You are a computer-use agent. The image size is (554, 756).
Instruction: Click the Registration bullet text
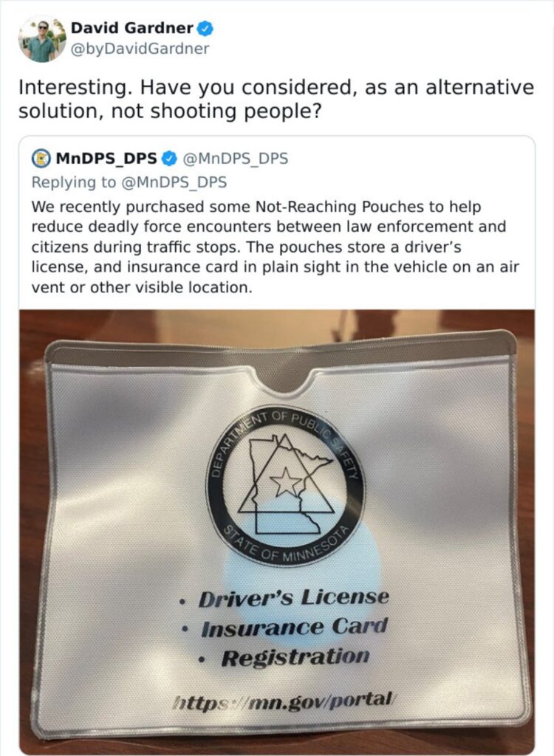click(x=295, y=657)
